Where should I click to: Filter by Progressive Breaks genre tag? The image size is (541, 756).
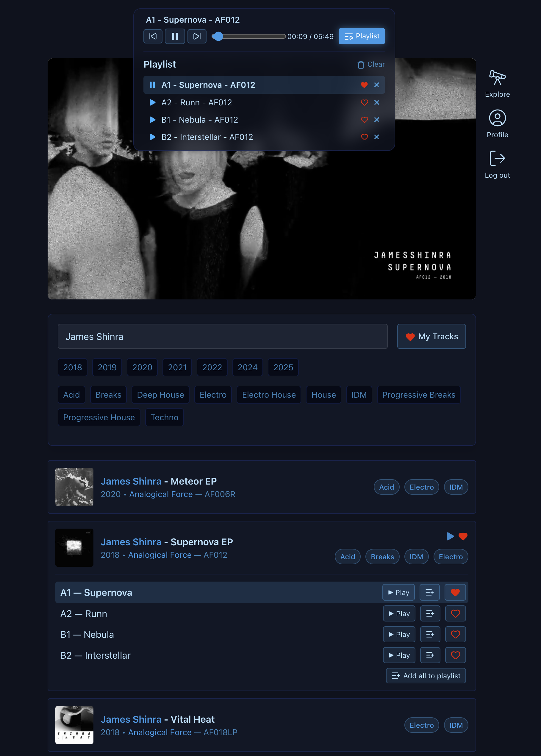tap(418, 394)
